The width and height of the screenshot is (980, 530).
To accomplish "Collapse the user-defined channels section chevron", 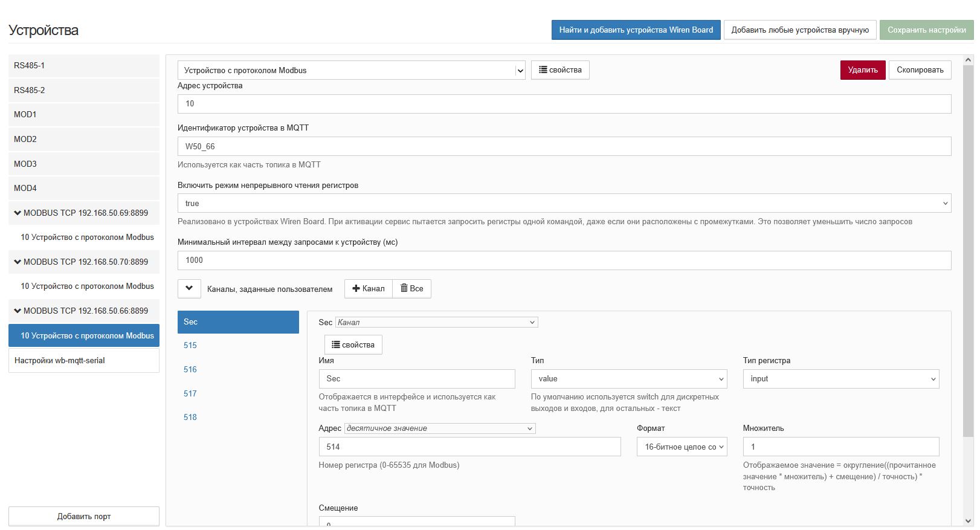I will [x=189, y=289].
